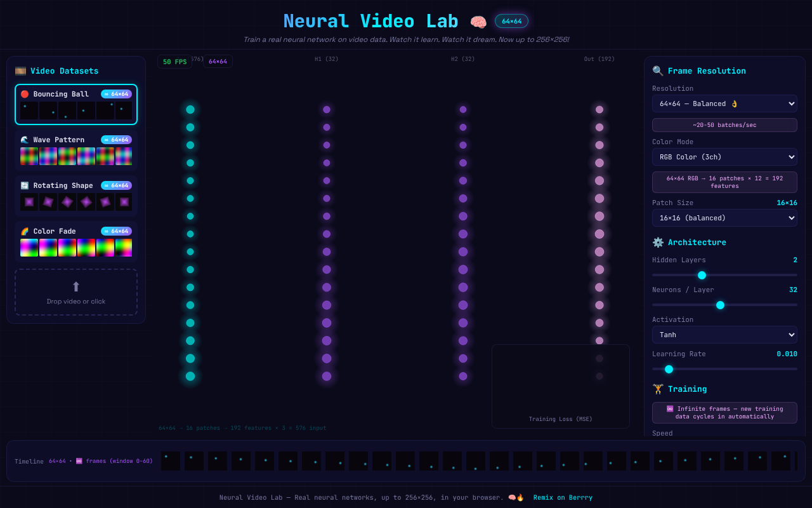812x508 pixels.
Task: Click the film-strip icon beside Video Datasets
Action: (21, 70)
